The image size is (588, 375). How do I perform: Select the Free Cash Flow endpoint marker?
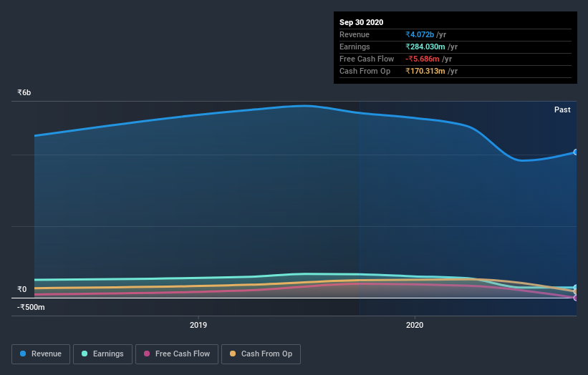pyautogui.click(x=575, y=298)
